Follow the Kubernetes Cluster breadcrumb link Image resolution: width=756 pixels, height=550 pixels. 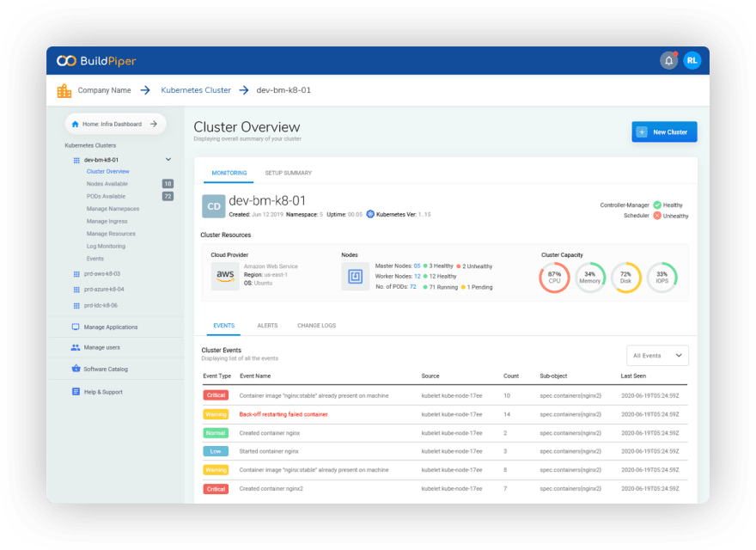(x=196, y=90)
